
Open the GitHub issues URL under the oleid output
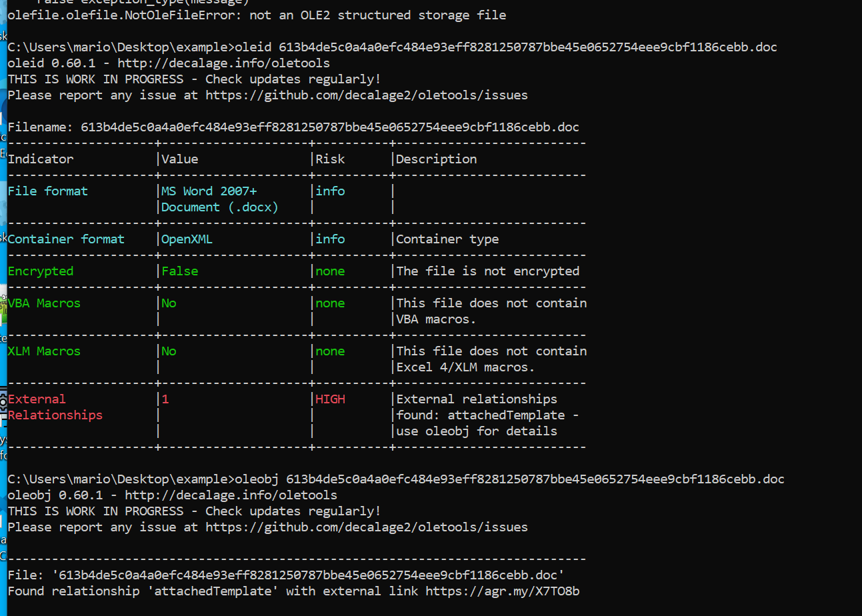(366, 95)
